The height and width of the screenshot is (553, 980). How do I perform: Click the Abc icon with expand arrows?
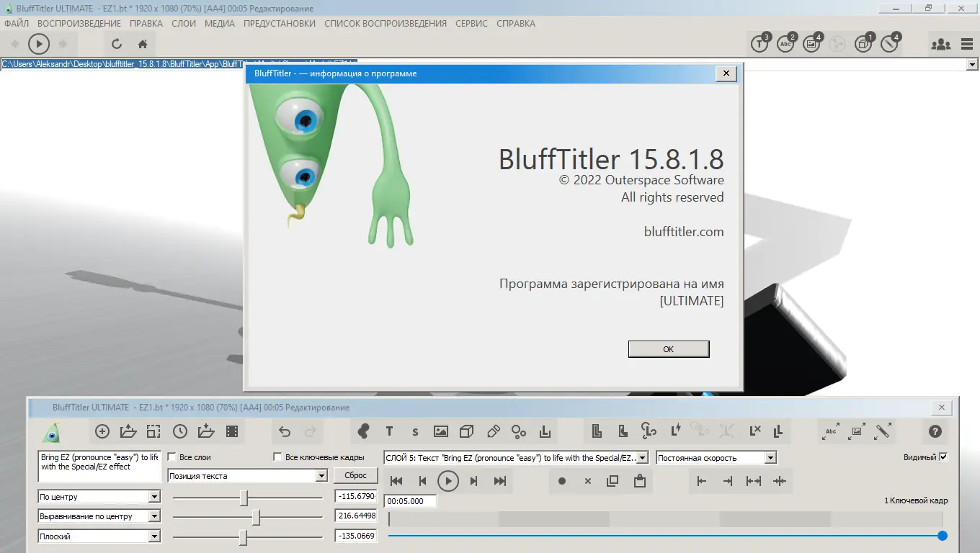[x=831, y=431]
